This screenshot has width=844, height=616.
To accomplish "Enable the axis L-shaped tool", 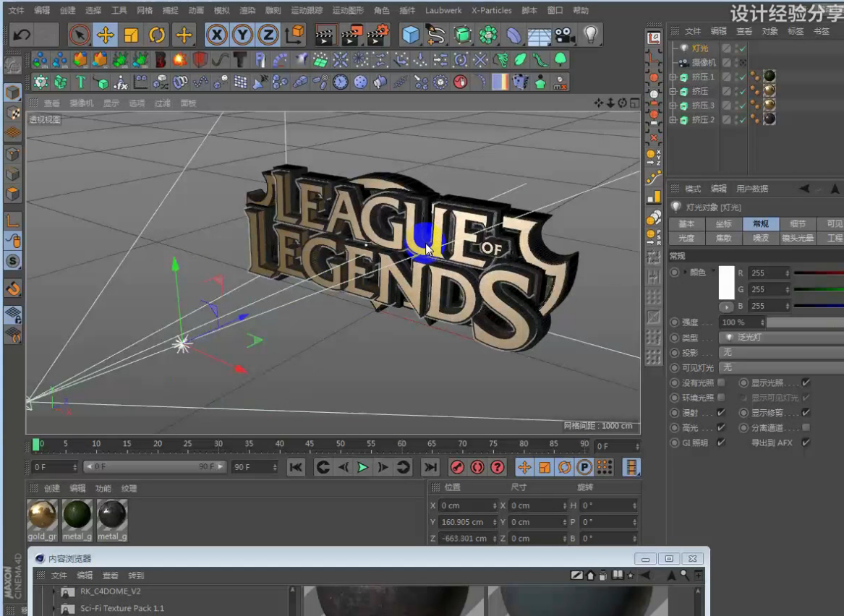I will tap(13, 221).
